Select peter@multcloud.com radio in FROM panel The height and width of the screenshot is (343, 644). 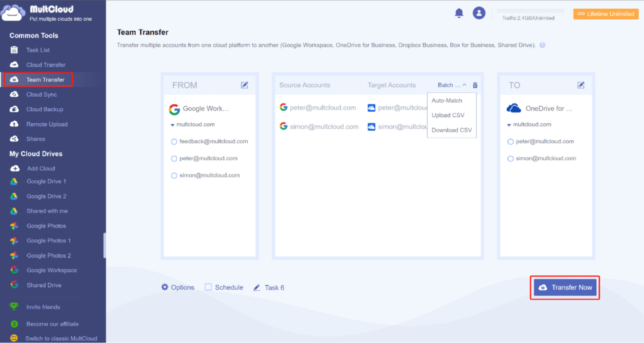click(x=174, y=158)
